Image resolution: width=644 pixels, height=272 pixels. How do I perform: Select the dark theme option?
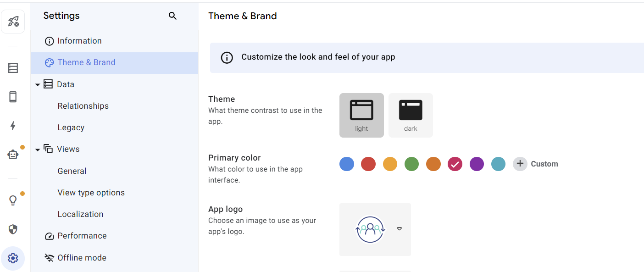pos(411,115)
